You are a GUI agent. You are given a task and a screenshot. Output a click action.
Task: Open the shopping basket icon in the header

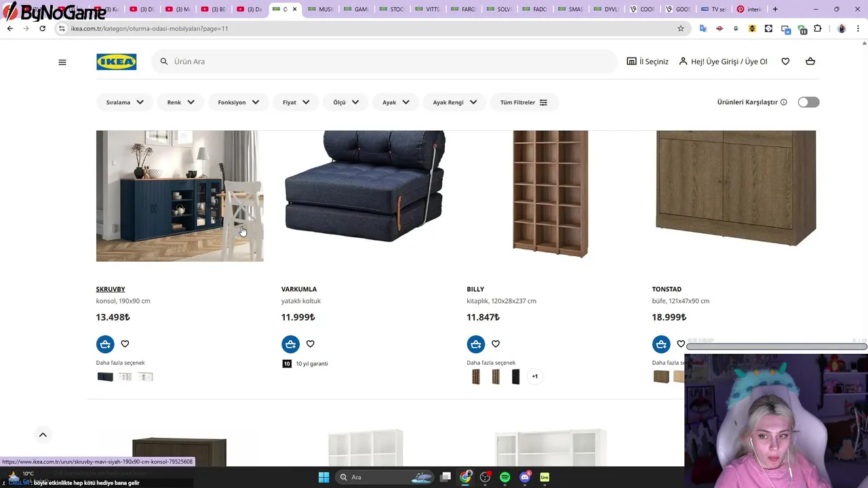[x=810, y=62]
